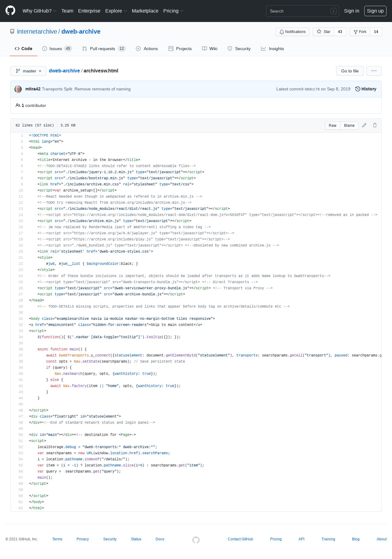Click Team in the header

coord(67,11)
